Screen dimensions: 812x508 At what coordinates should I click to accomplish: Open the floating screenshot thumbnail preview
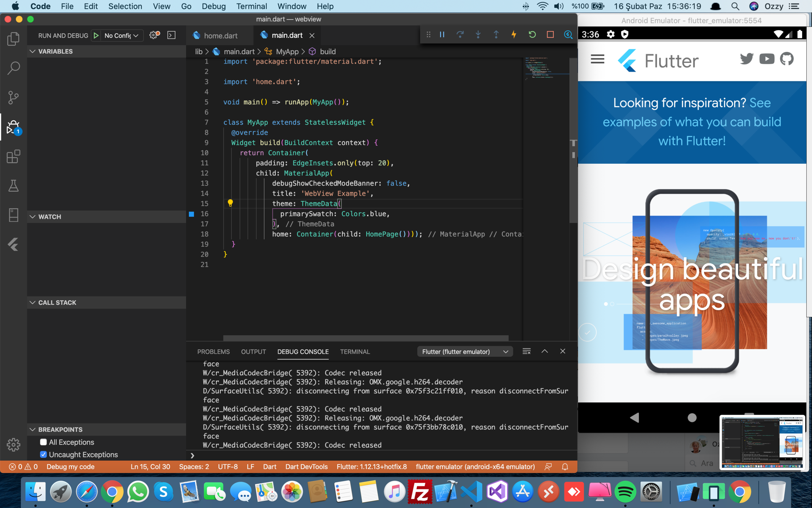tap(762, 442)
